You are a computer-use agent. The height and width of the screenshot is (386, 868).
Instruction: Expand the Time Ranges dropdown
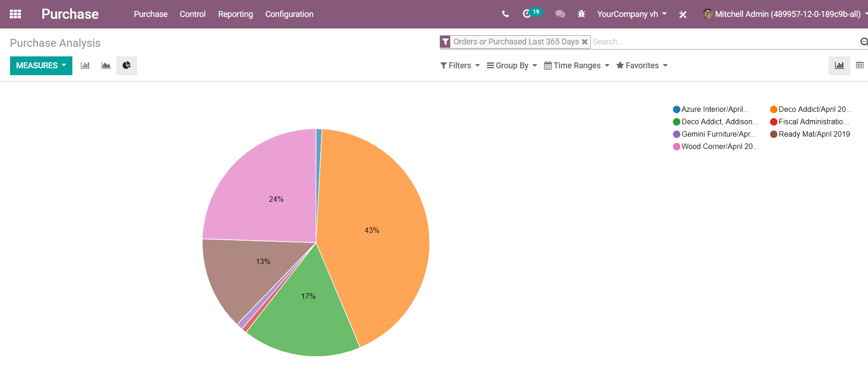pos(576,66)
